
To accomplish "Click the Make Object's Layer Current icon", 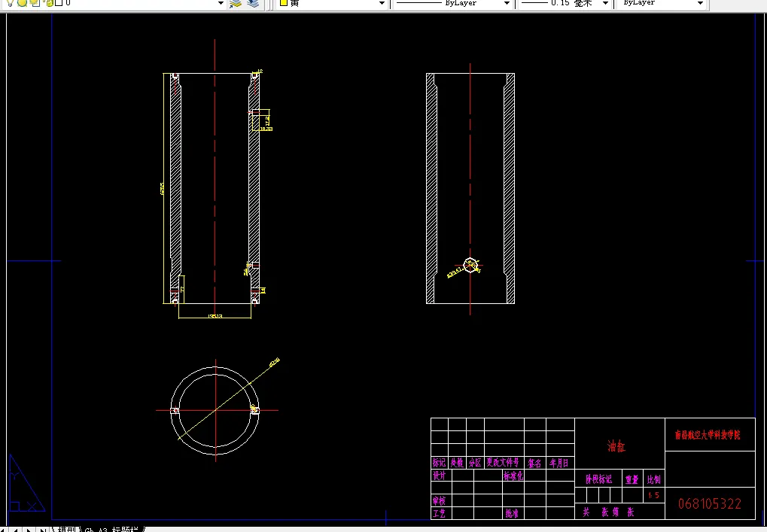I will pyautogui.click(x=236, y=3).
